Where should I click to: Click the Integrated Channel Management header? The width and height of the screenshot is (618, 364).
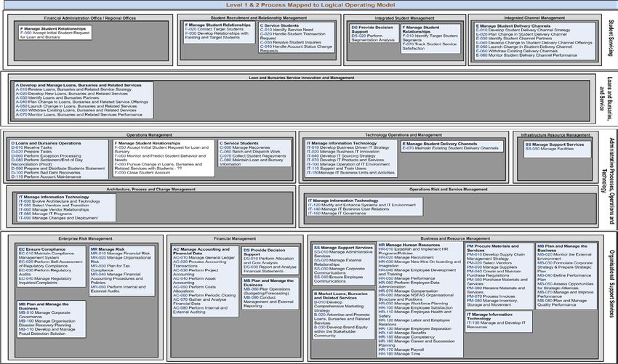[x=534, y=17]
